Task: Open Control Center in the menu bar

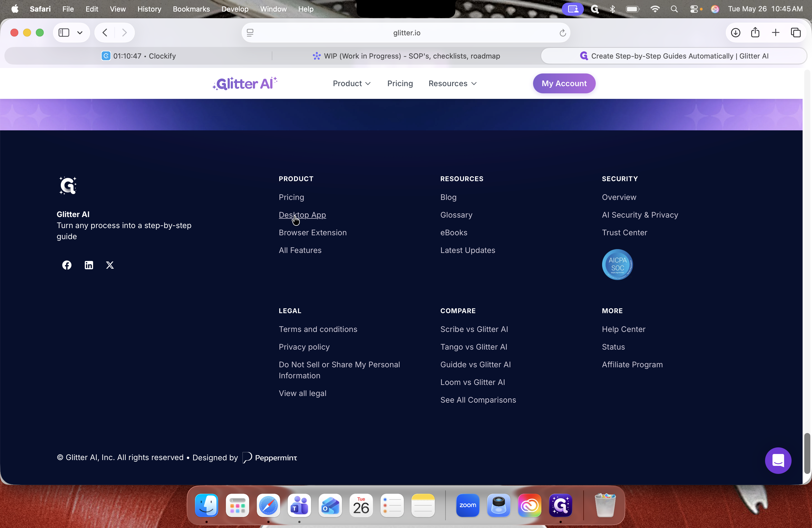Action: (695, 9)
